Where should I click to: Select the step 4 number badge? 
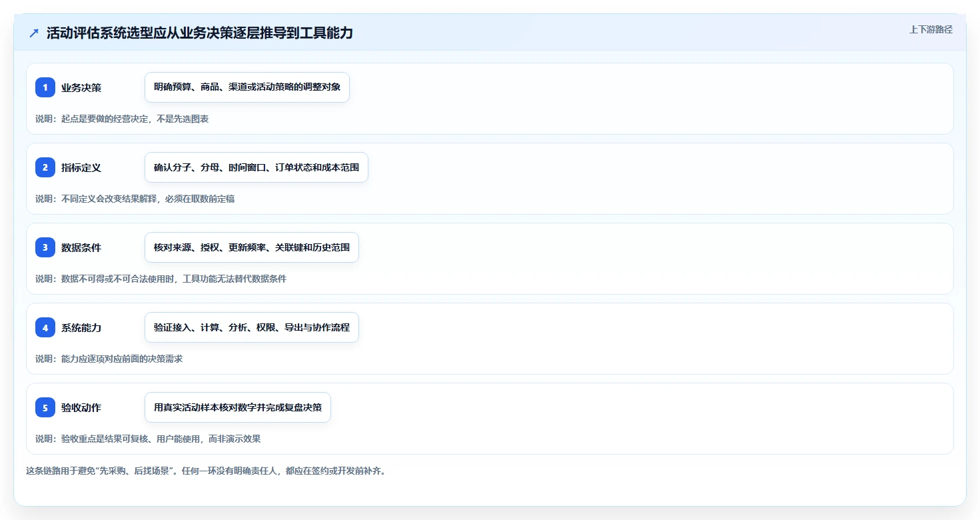click(x=45, y=327)
